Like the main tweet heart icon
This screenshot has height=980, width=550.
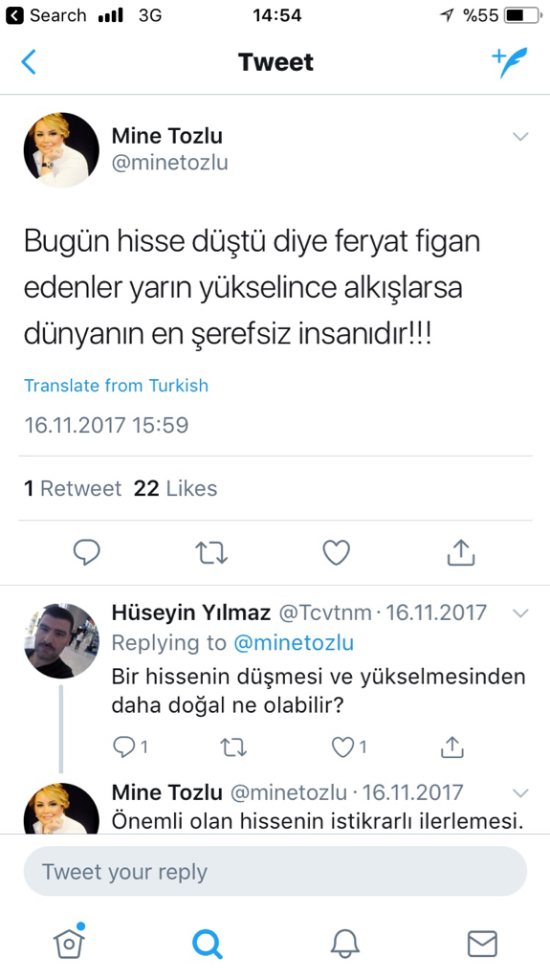[x=337, y=552]
